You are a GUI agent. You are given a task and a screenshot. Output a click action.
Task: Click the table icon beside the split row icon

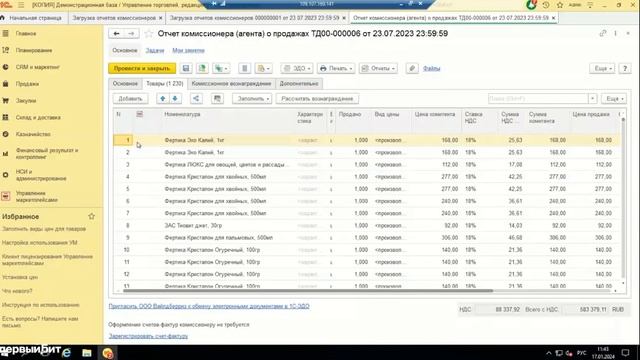click(217, 98)
